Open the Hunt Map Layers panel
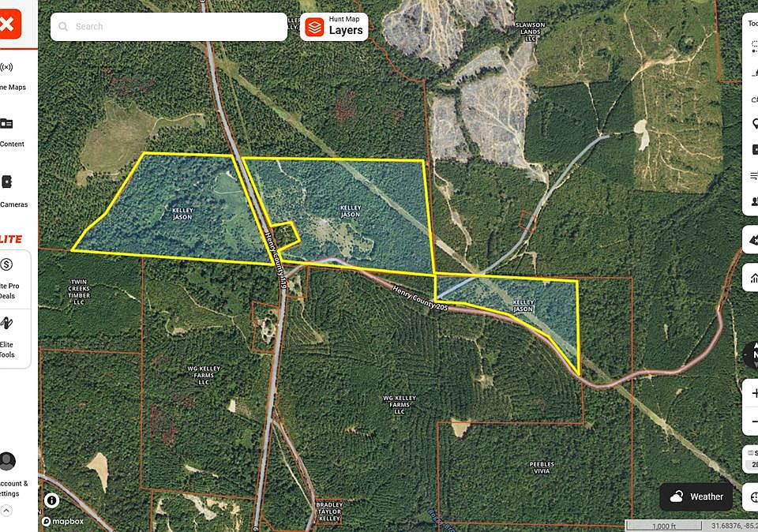 (x=334, y=27)
